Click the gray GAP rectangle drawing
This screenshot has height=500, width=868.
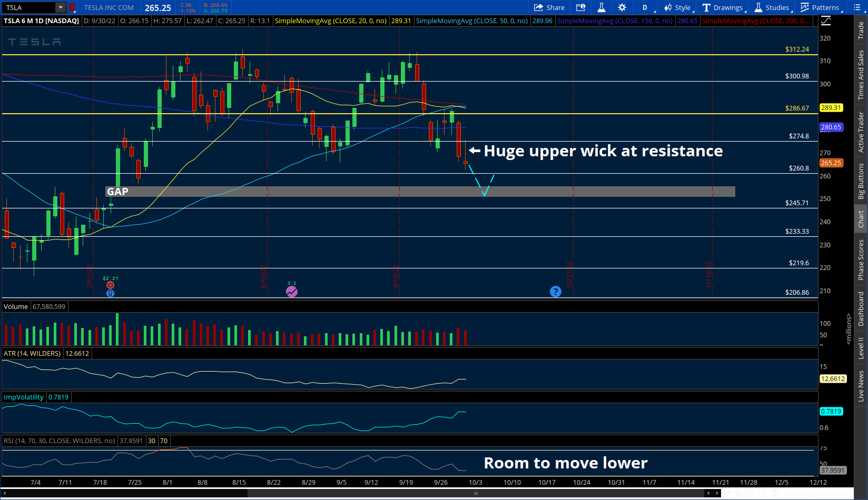[x=420, y=192]
